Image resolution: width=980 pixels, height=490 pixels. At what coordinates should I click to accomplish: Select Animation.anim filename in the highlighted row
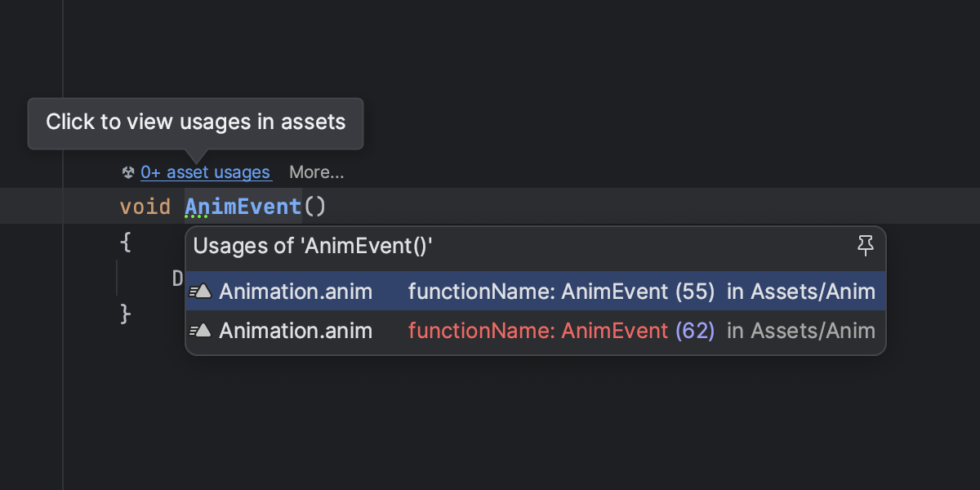[x=296, y=292]
